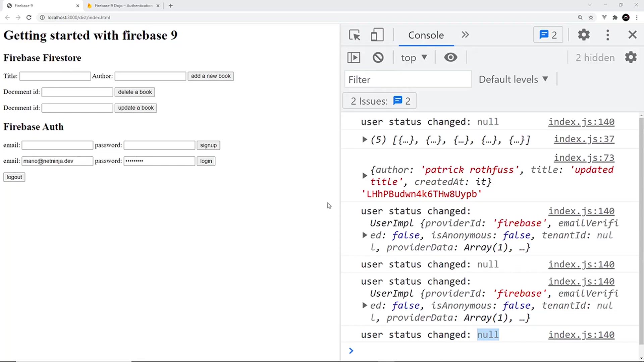
Task: Click the console vertical scrollbar
Action: (x=641, y=231)
